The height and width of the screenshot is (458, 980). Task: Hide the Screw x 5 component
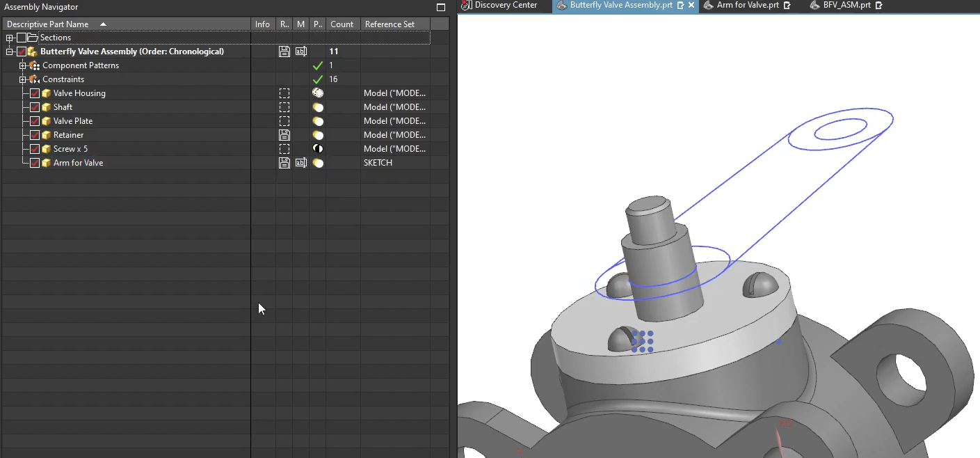point(35,149)
